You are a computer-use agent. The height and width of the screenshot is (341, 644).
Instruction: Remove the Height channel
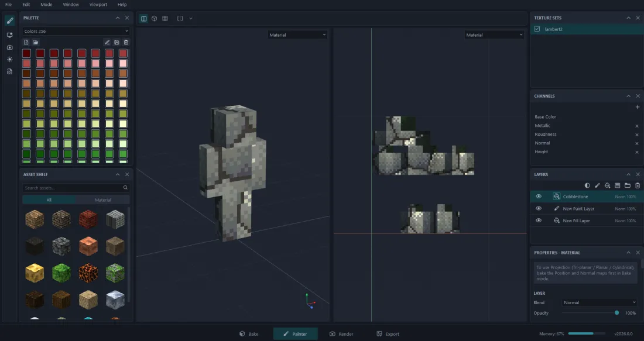click(x=637, y=152)
